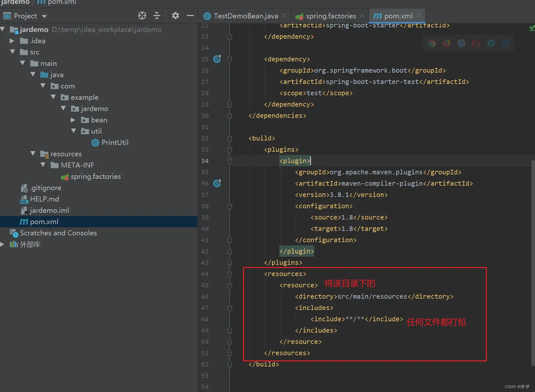Fold the dependency tag at line 25
535x392 pixels.
[230, 59]
